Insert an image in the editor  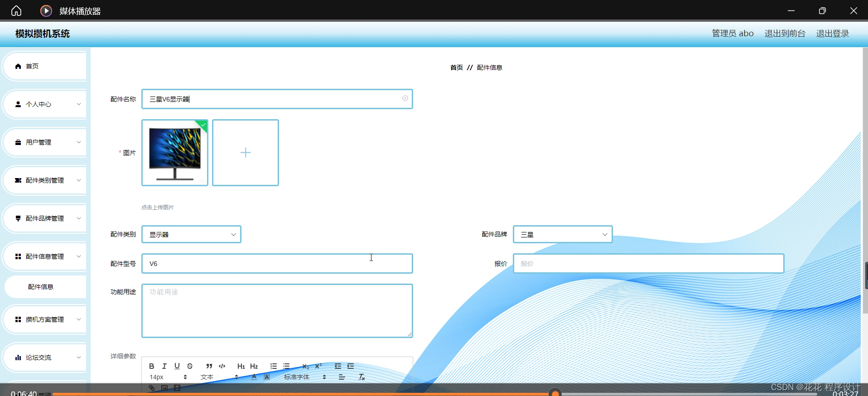tap(164, 388)
